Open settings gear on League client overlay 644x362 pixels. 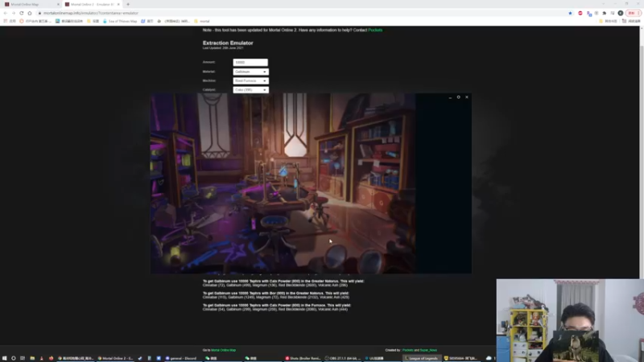click(x=458, y=97)
